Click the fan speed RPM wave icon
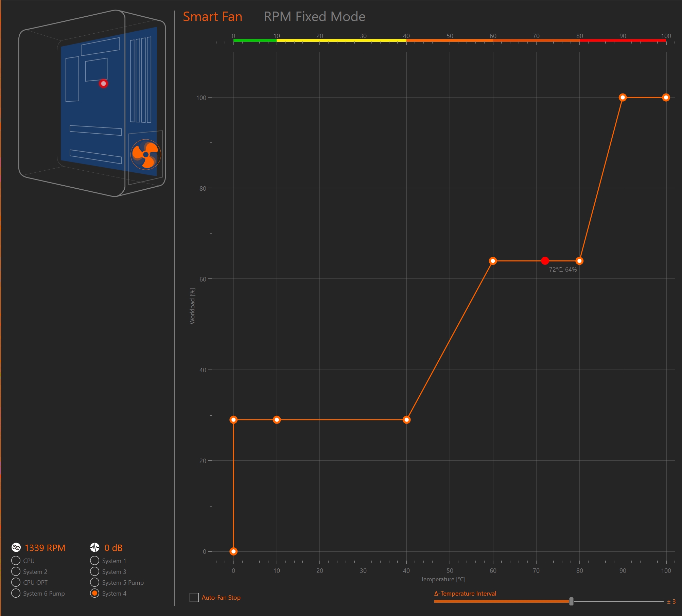682x616 pixels. click(16, 547)
